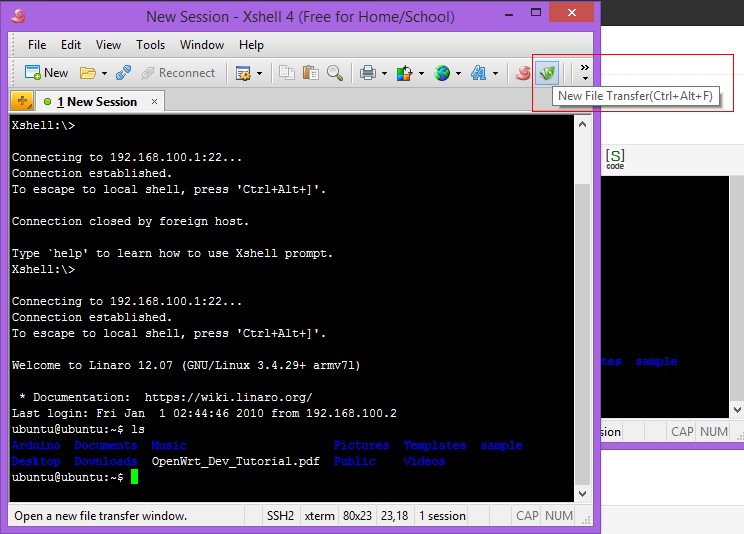Click the Paste clipboard icon
Viewport: 744px width, 534px height.
click(311, 73)
